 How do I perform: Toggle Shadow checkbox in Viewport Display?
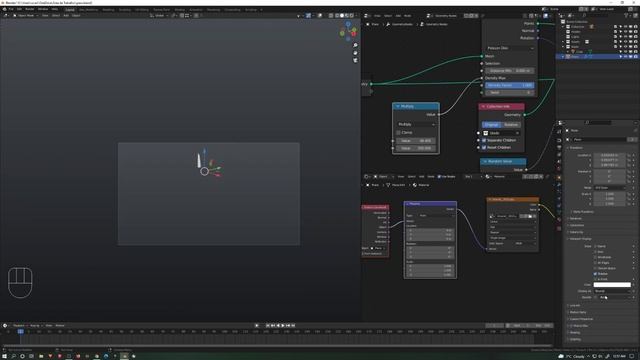point(596,274)
